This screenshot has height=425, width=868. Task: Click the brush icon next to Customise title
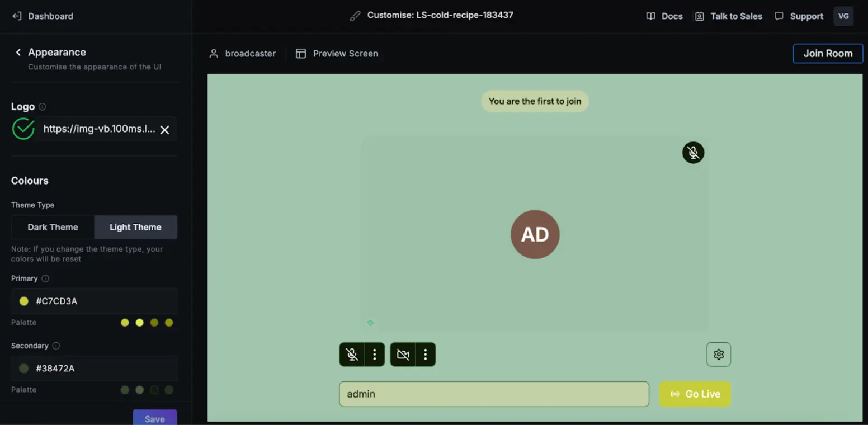point(355,15)
